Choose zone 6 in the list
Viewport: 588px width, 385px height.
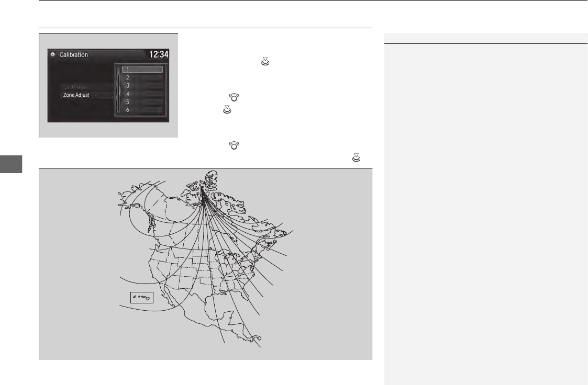(142, 110)
